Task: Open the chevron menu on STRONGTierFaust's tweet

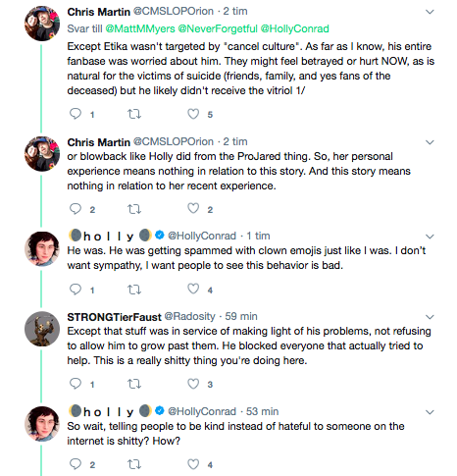Action: pos(430,317)
